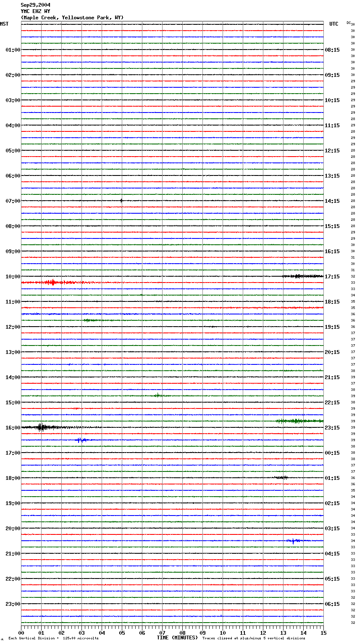
Task: Click the MST column header
Action: pos(4,24)
